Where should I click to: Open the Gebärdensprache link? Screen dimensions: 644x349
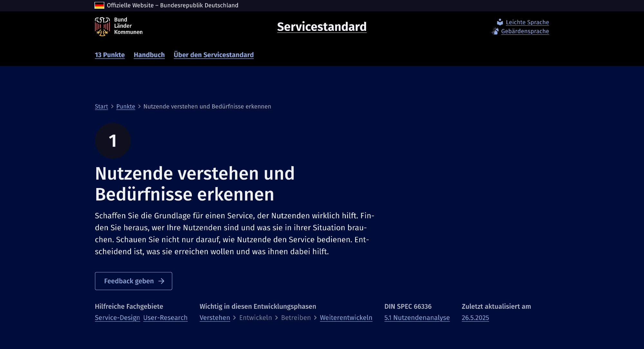[x=525, y=31]
